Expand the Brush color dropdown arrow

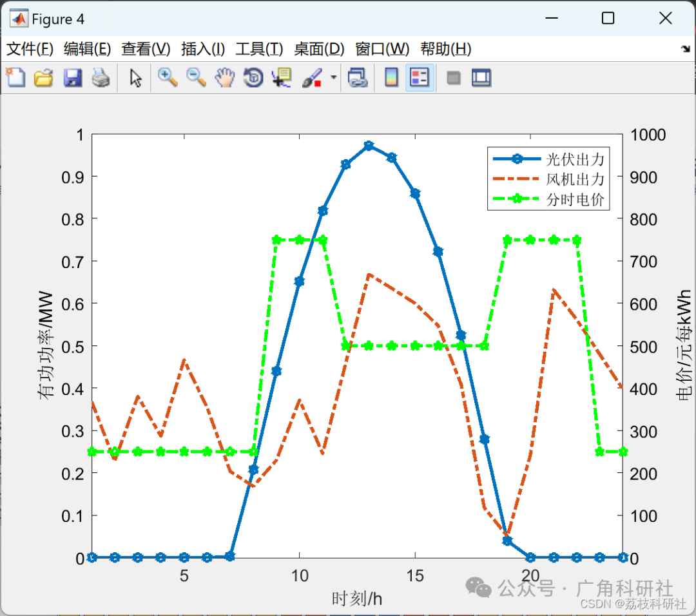click(x=334, y=78)
